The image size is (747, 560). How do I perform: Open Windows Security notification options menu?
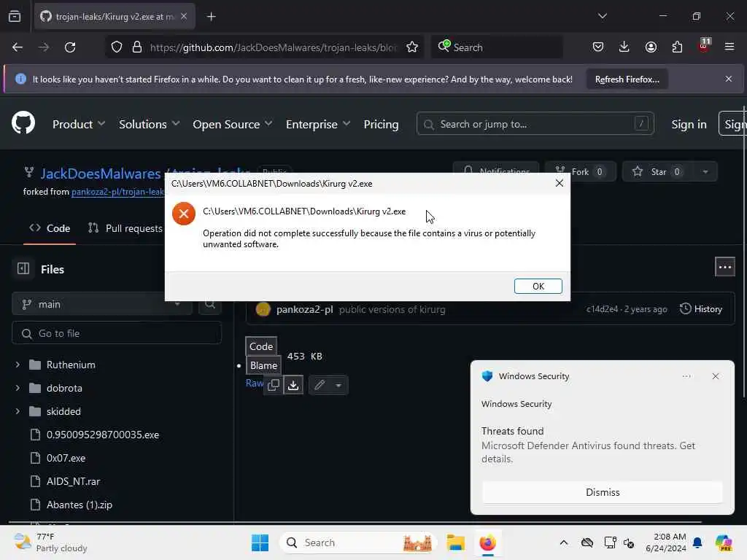pyautogui.click(x=686, y=376)
